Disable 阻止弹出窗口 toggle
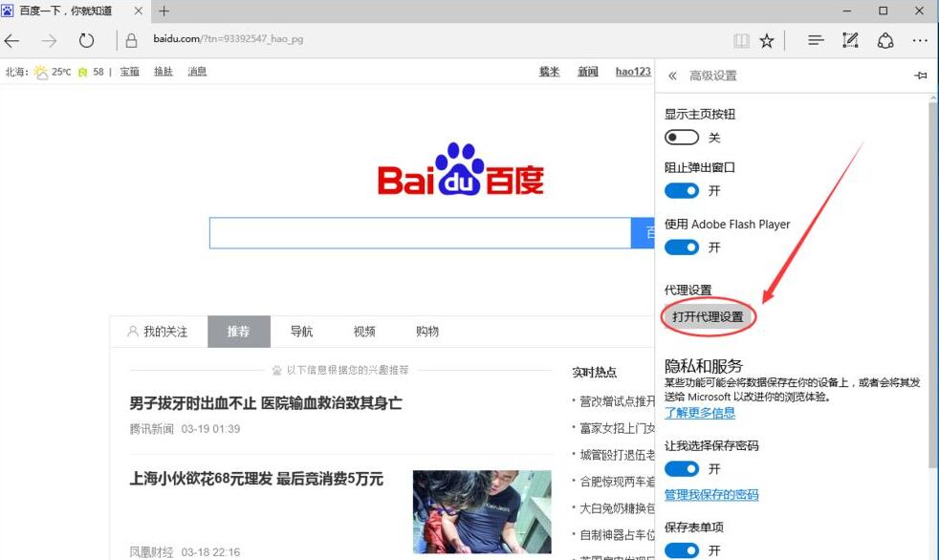Image resolution: width=939 pixels, height=560 pixels. 682,190
